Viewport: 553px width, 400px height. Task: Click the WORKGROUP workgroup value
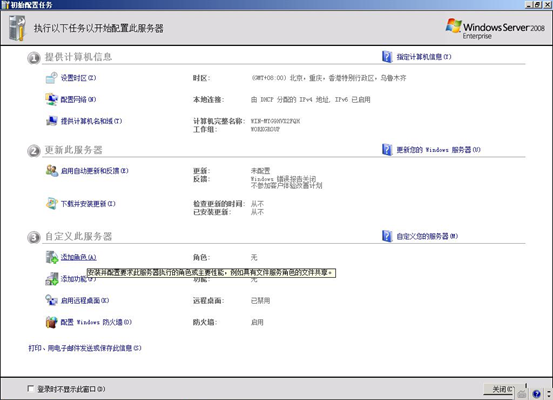pyautogui.click(x=265, y=129)
